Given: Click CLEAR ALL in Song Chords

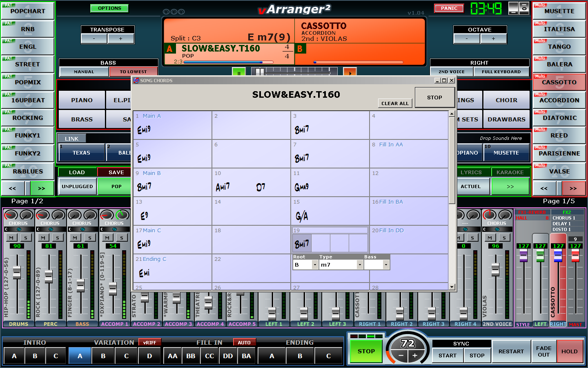Looking at the screenshot, I should click(395, 103).
